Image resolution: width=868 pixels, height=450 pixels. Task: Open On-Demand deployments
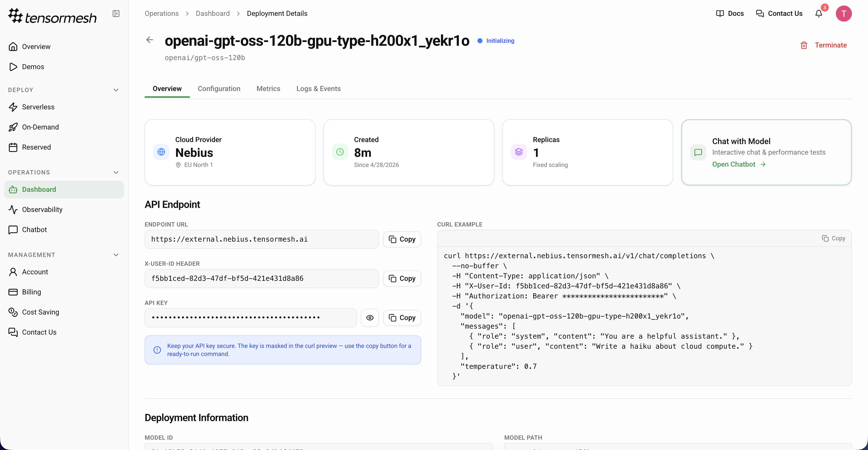pyautogui.click(x=64, y=127)
